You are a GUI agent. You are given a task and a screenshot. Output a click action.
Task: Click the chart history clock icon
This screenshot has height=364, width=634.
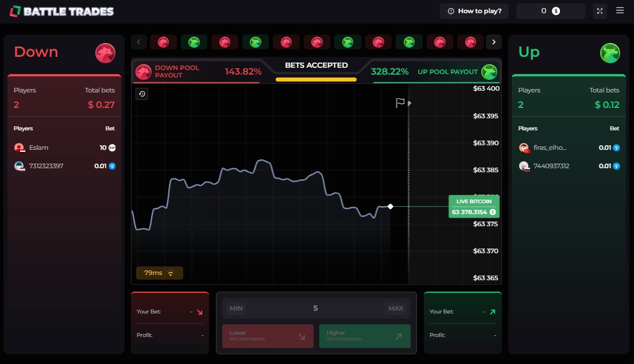[x=142, y=94]
